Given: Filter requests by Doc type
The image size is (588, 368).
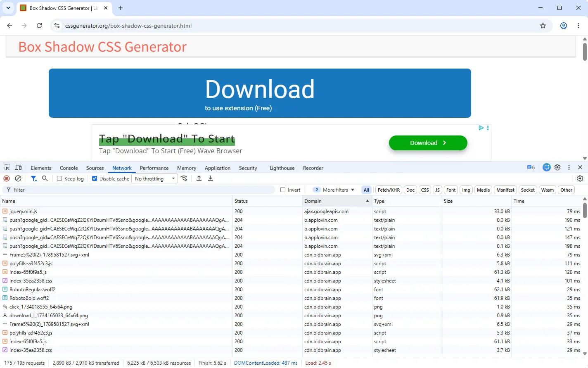Looking at the screenshot, I should point(410,190).
